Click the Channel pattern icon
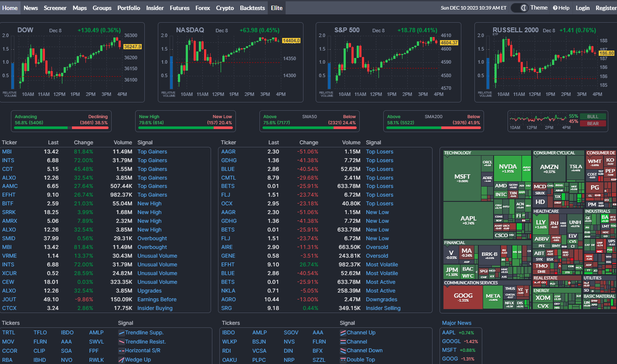Screen dimensions: 617x364 (343, 342)
